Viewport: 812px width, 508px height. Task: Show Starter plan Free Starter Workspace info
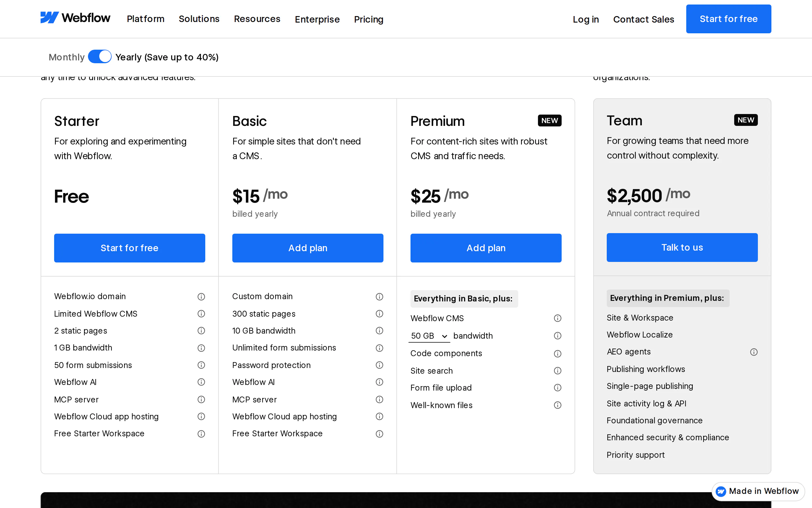[x=201, y=434]
